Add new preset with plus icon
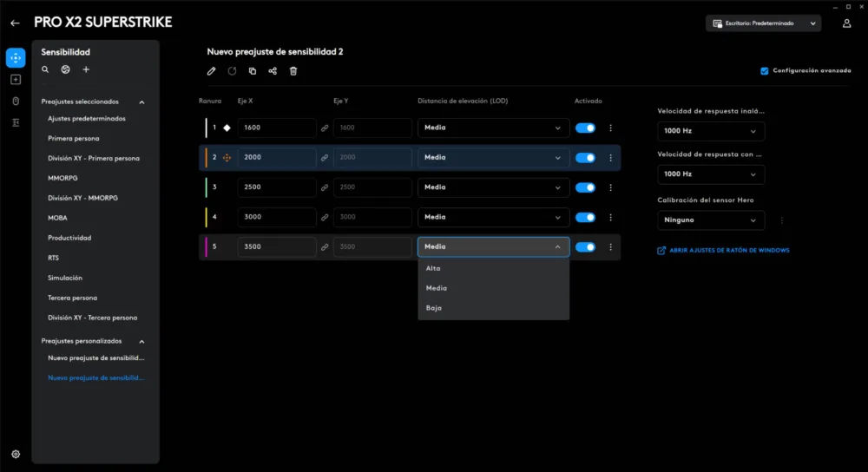The image size is (868, 472). (86, 69)
